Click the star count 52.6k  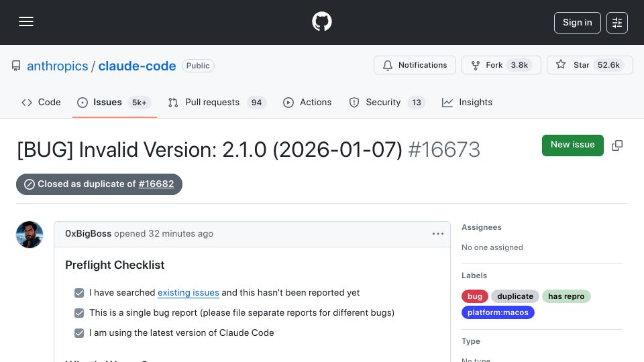(x=608, y=65)
